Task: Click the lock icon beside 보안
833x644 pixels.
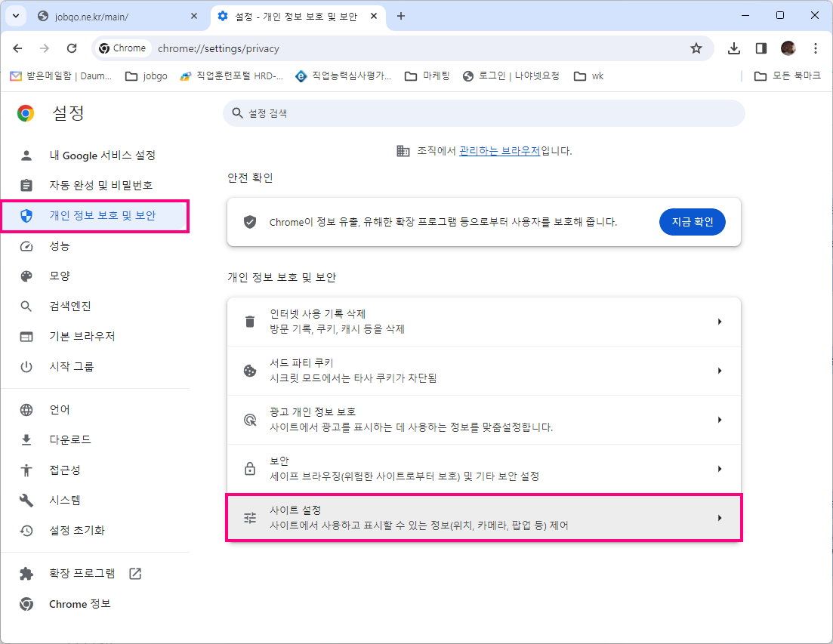Action: coord(250,469)
